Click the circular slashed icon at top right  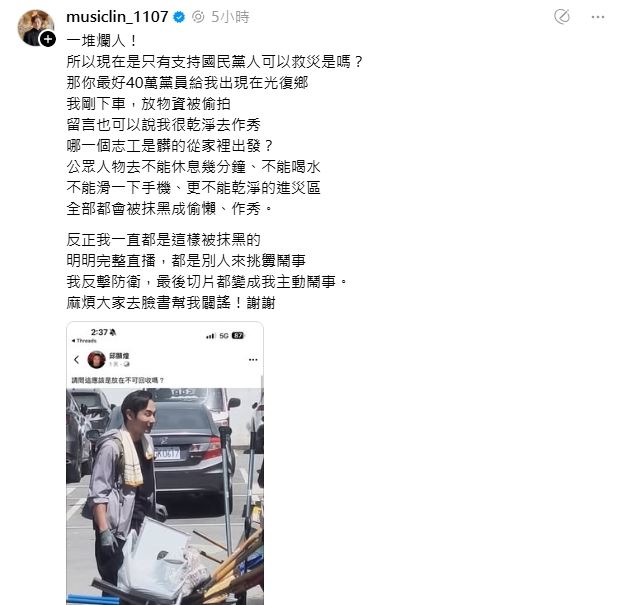562,17
